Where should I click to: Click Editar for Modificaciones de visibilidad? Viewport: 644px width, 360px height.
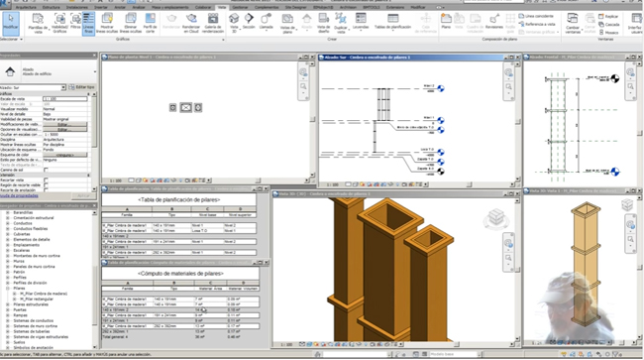click(x=64, y=124)
